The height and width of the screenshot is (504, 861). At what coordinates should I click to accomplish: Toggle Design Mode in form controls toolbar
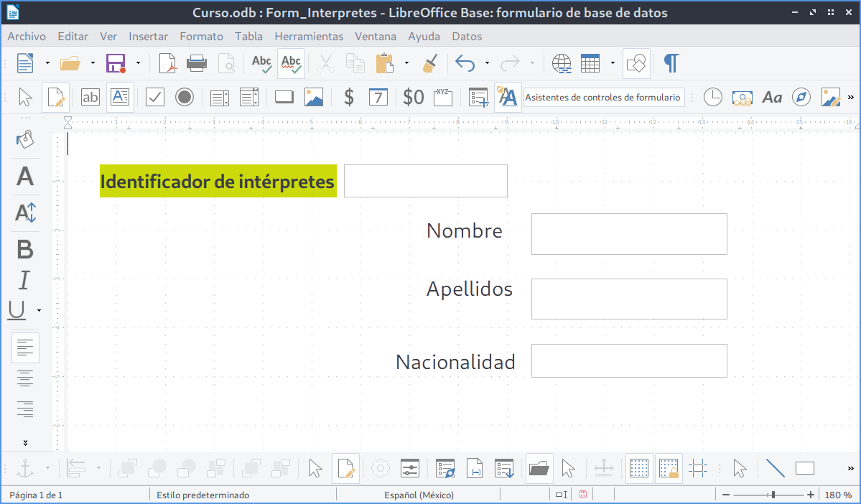55,97
